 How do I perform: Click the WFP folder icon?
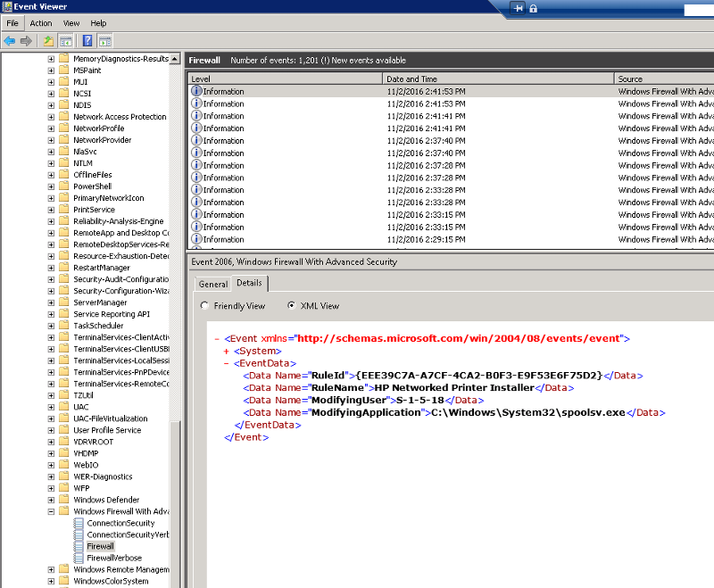[64, 487]
